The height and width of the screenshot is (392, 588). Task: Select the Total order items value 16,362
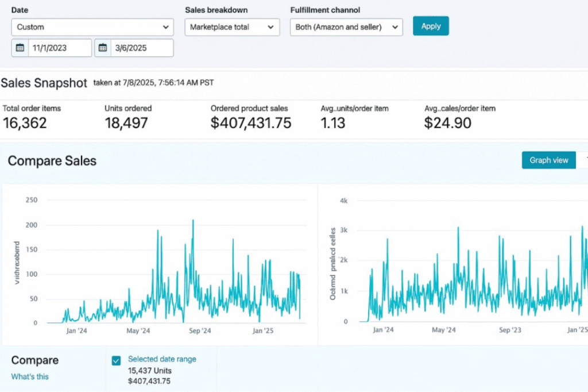(x=25, y=123)
